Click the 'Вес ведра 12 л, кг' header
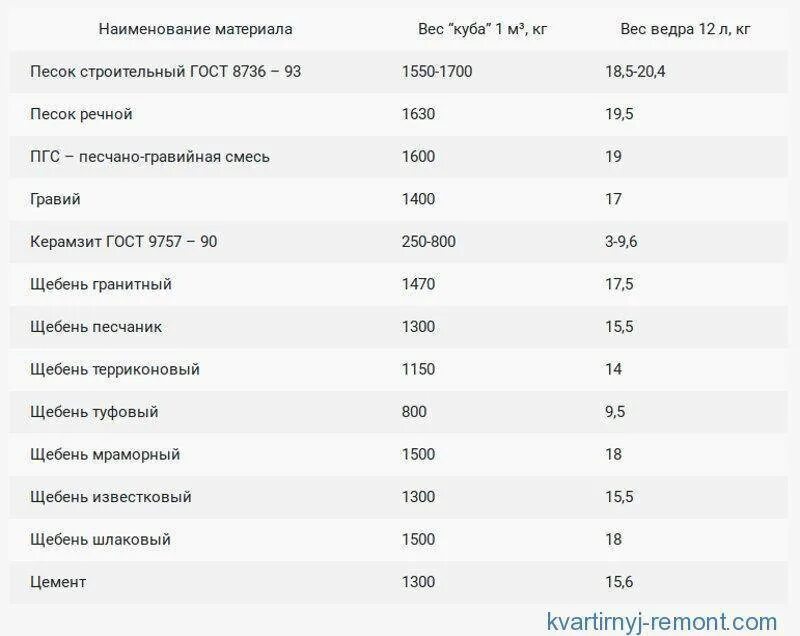This screenshot has height=636, width=800. click(x=685, y=29)
